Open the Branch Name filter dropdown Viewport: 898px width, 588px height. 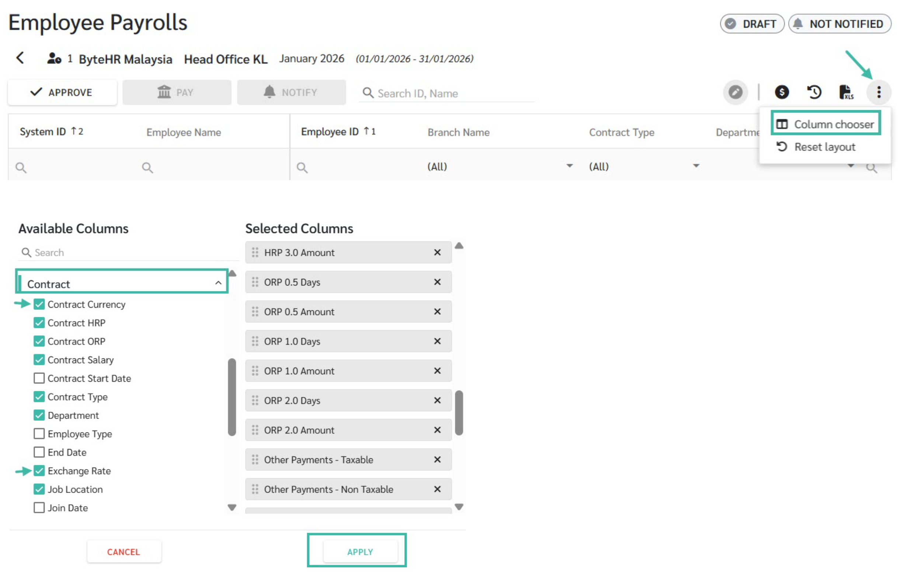tap(570, 166)
